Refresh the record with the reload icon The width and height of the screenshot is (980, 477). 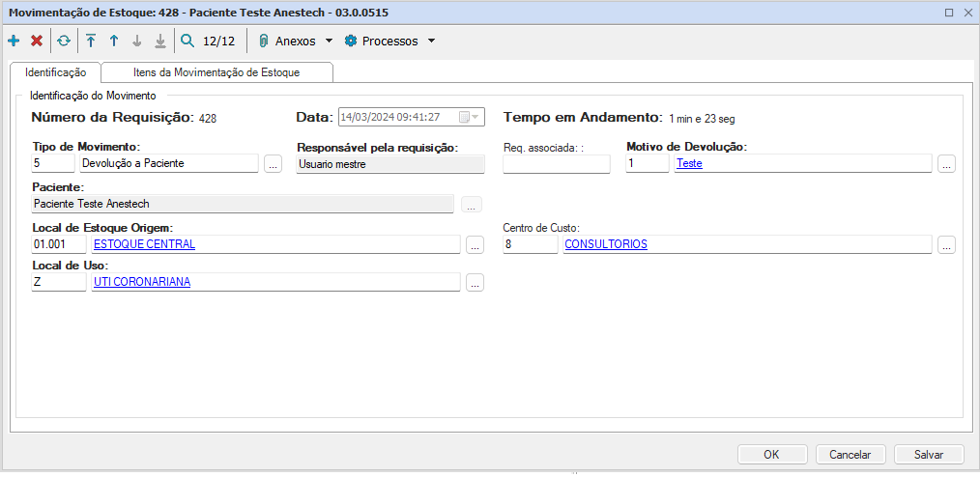point(64,42)
